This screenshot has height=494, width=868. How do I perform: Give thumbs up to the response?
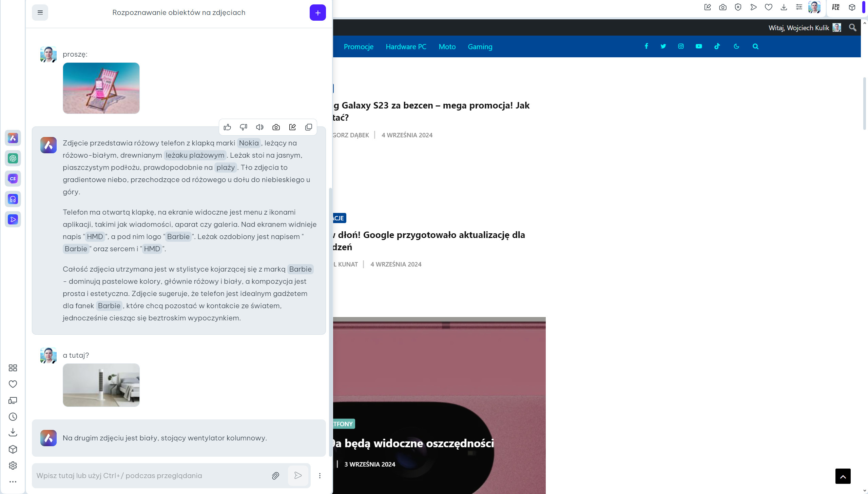227,127
